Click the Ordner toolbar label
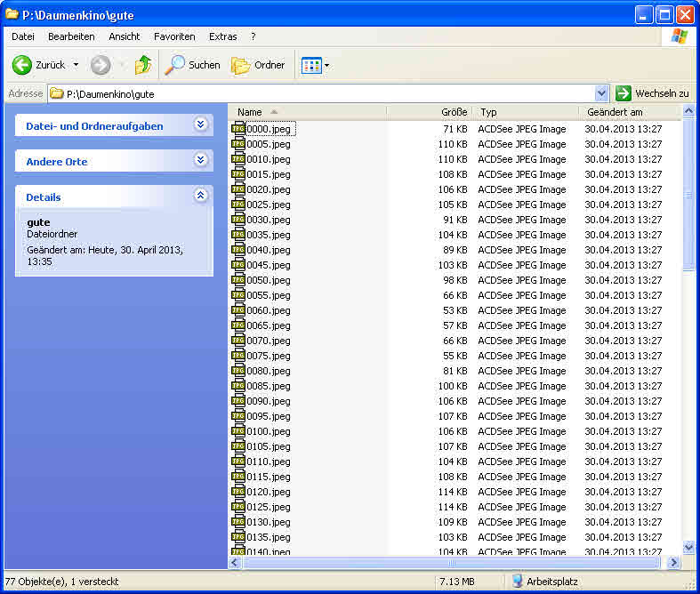 tap(270, 65)
